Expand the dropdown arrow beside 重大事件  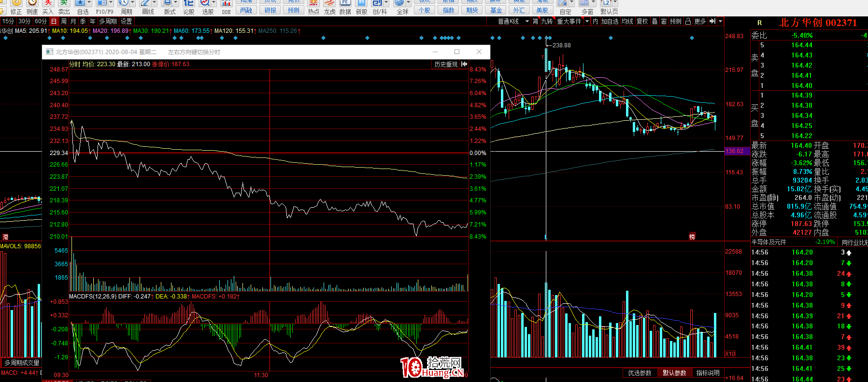click(x=587, y=21)
